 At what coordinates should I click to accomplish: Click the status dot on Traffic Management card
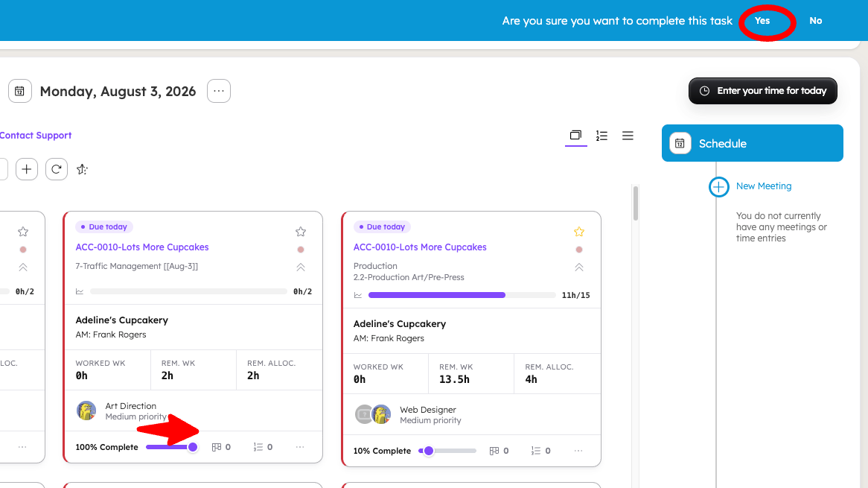point(301,250)
